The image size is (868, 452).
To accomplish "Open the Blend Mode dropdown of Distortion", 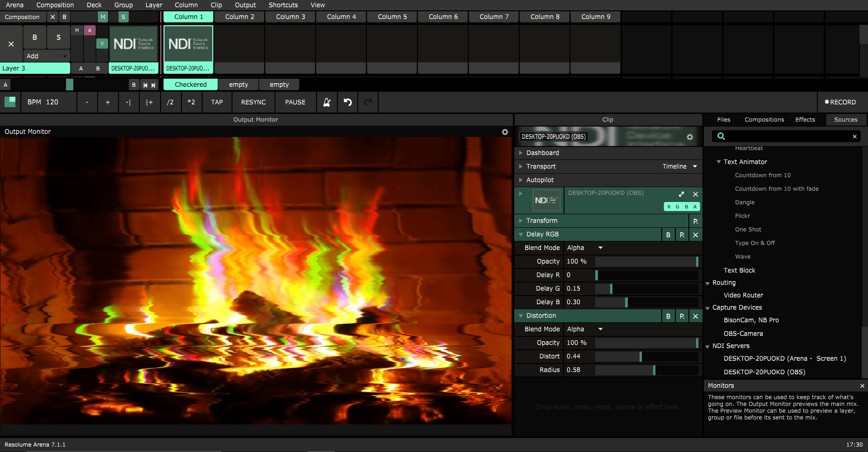I will (585, 329).
